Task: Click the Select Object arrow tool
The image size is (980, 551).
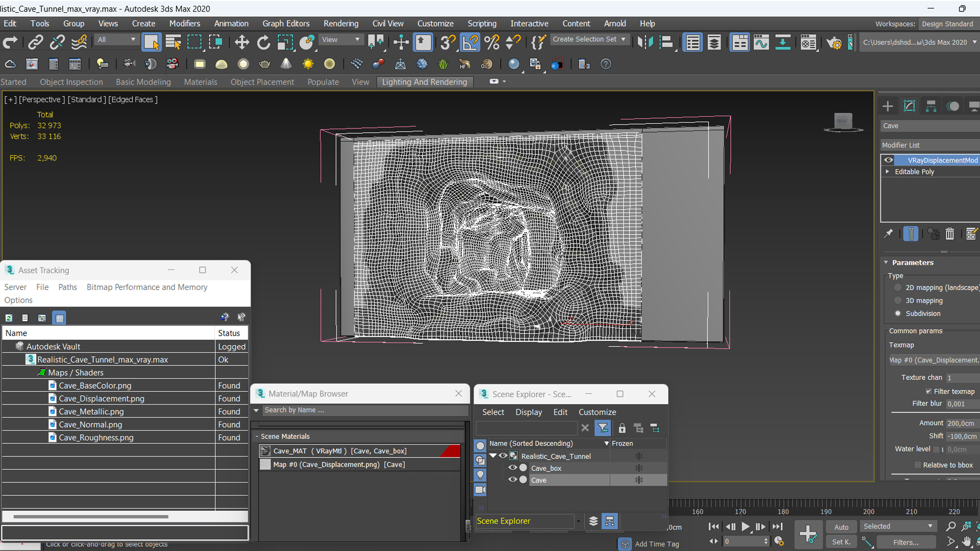Action: point(152,42)
